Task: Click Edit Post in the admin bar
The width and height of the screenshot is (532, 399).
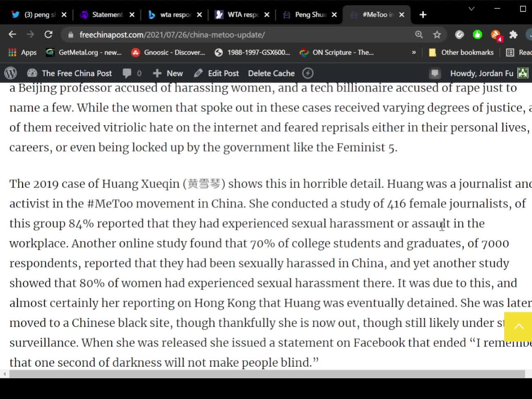Action: click(x=216, y=73)
